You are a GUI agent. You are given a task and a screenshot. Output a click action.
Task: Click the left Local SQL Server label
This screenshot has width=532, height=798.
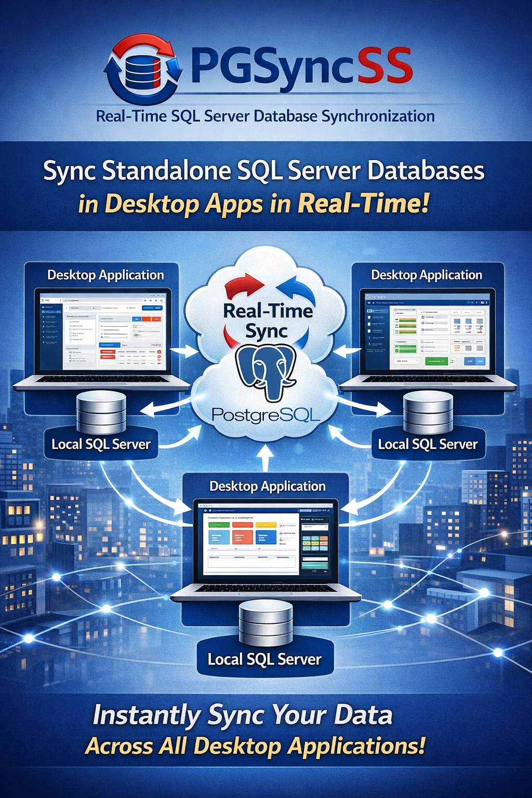click(x=101, y=444)
